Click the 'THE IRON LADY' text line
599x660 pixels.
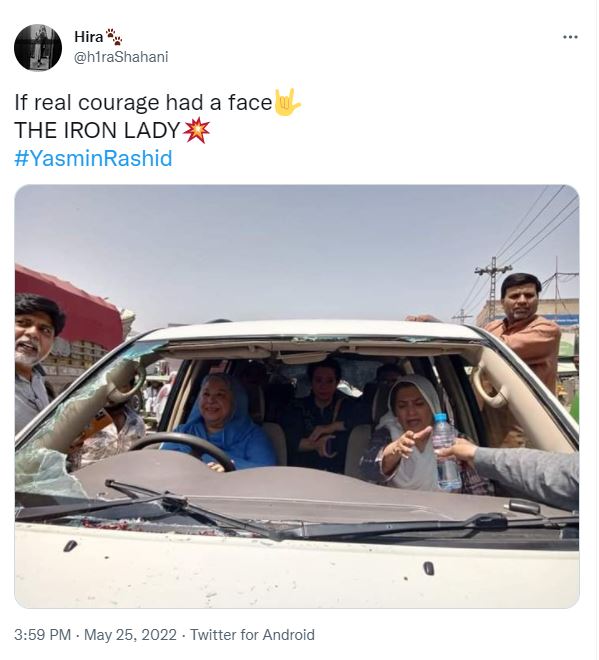97,130
